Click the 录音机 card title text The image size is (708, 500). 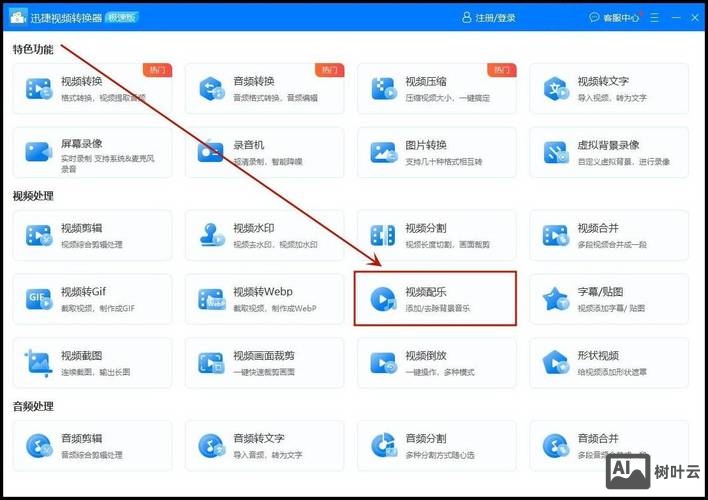click(x=249, y=145)
